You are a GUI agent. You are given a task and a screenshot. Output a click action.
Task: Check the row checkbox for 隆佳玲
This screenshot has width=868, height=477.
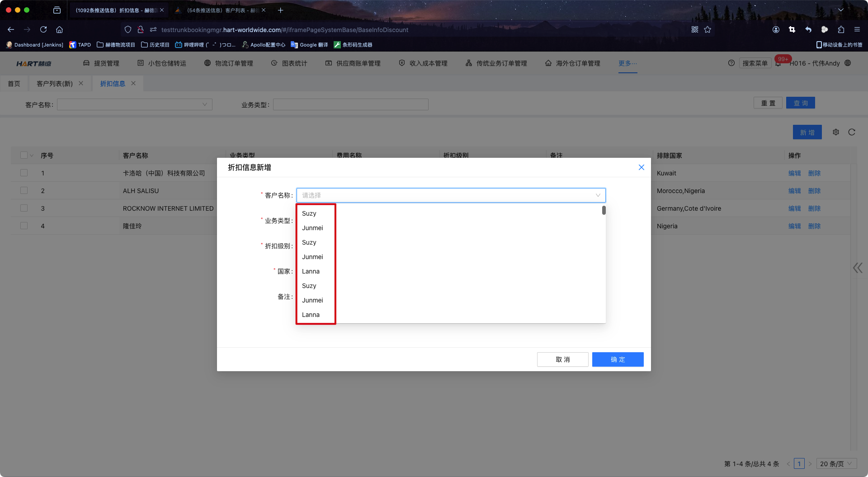click(x=24, y=226)
